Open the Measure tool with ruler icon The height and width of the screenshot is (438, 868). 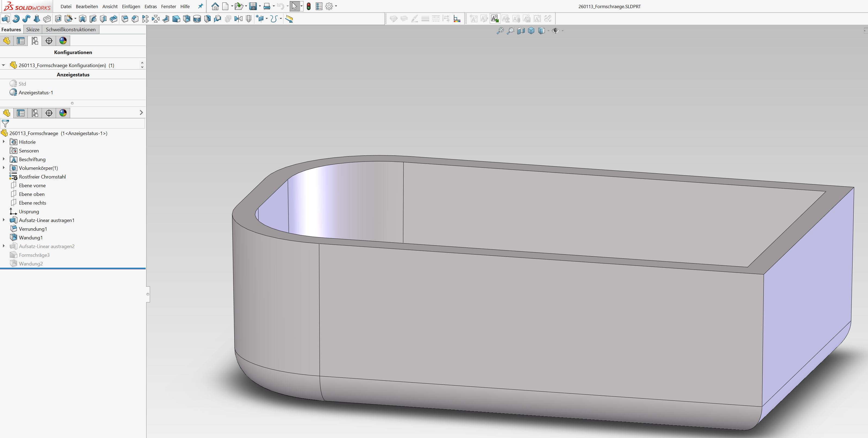click(x=289, y=19)
